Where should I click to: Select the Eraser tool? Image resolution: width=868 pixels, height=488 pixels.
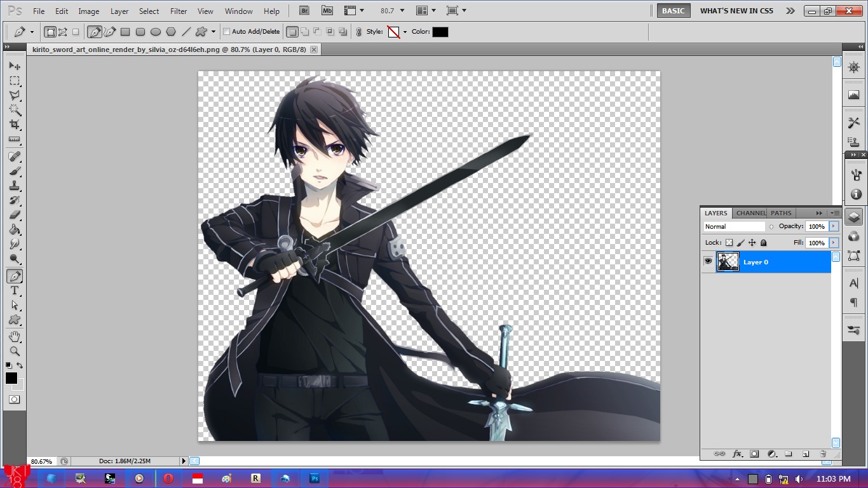pos(15,215)
